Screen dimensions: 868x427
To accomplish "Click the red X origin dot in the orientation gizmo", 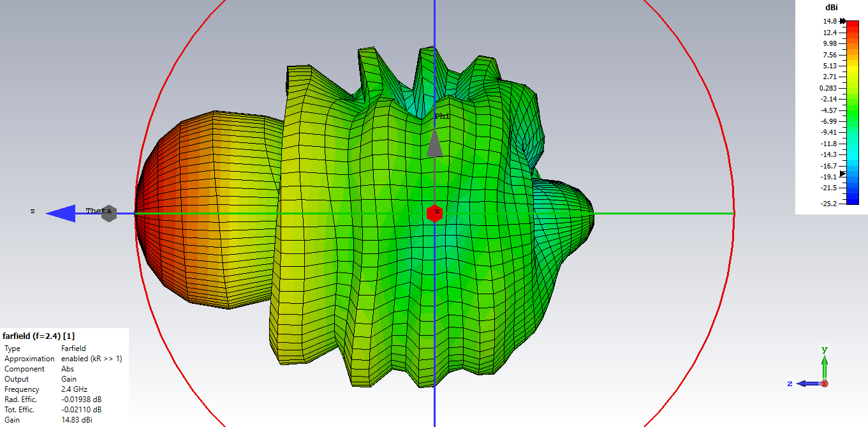I will [x=825, y=384].
